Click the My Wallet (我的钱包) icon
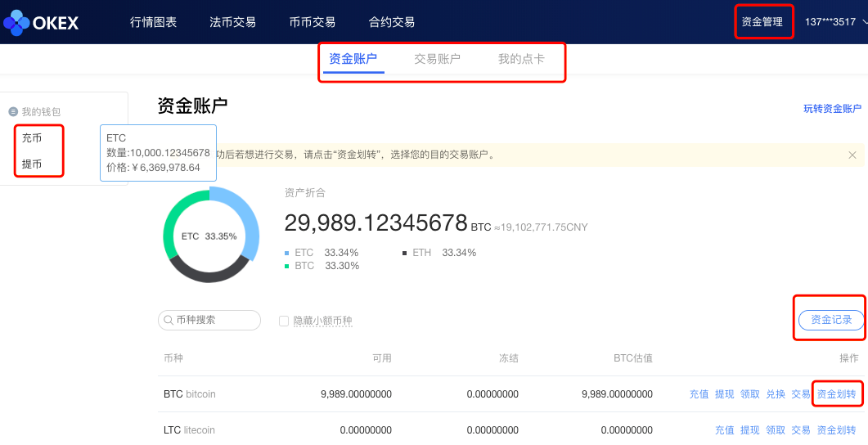 (x=13, y=112)
